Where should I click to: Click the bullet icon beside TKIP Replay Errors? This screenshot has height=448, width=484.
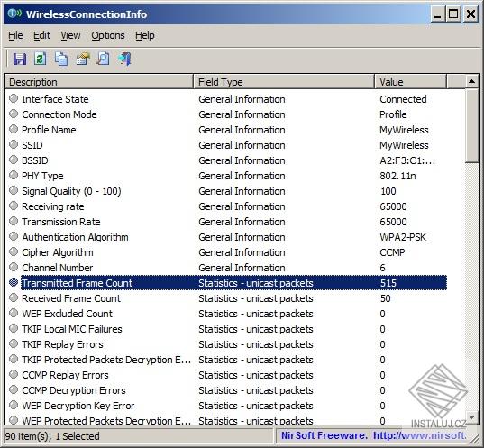[14, 343]
